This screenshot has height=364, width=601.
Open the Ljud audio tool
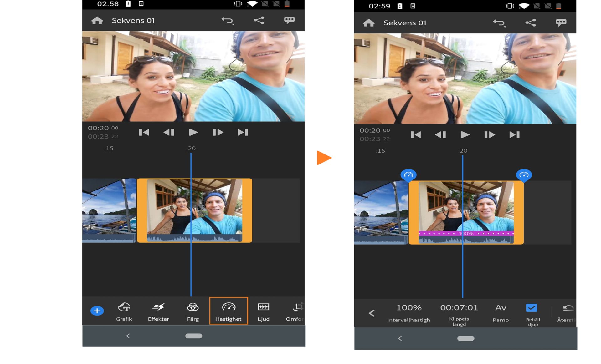[263, 311]
